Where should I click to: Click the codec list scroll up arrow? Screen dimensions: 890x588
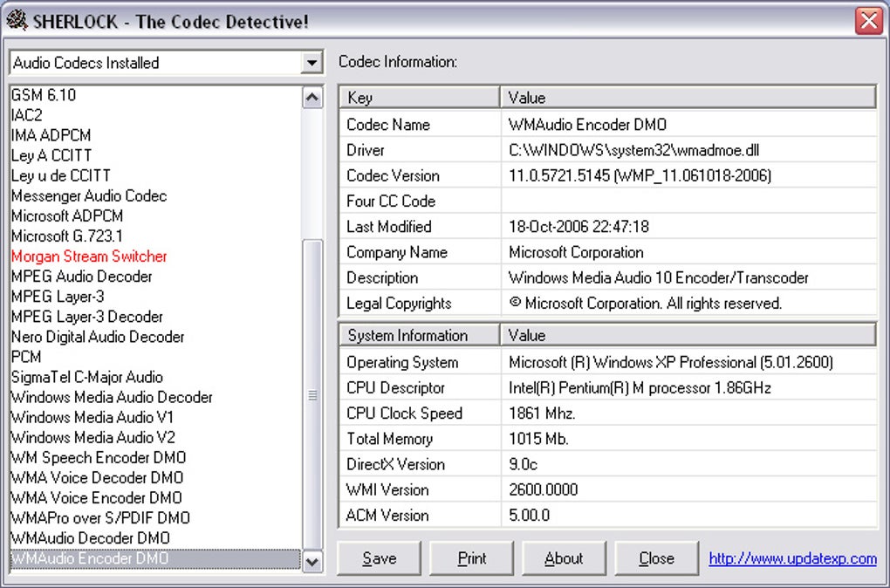[312, 99]
